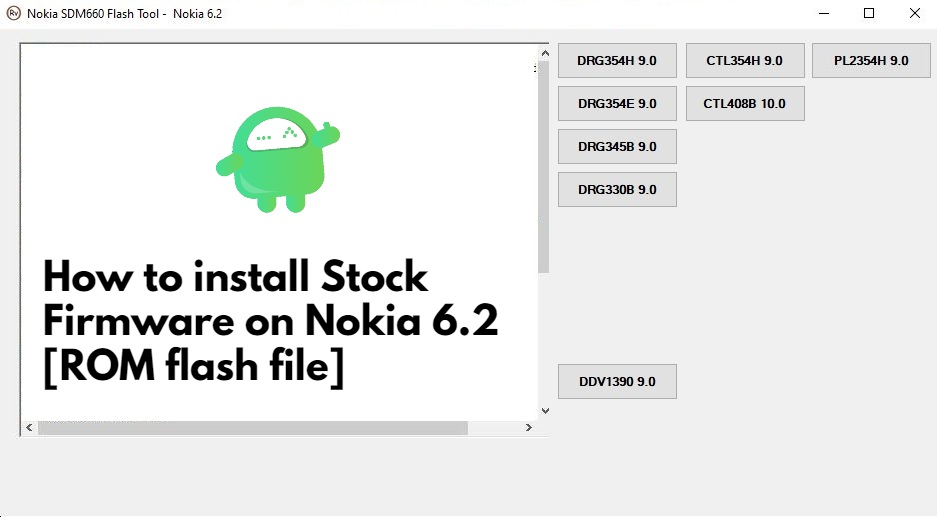Choose the DRG345B 9.0 button

pos(617,146)
